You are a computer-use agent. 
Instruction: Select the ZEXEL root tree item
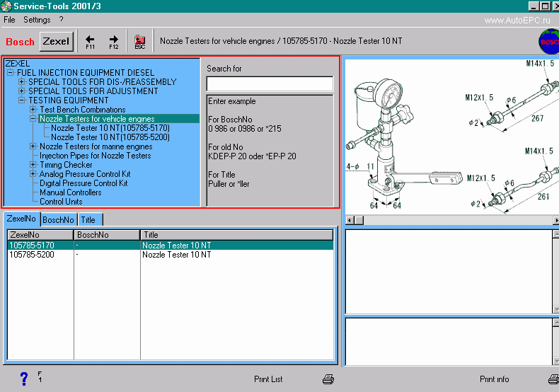tap(18, 64)
